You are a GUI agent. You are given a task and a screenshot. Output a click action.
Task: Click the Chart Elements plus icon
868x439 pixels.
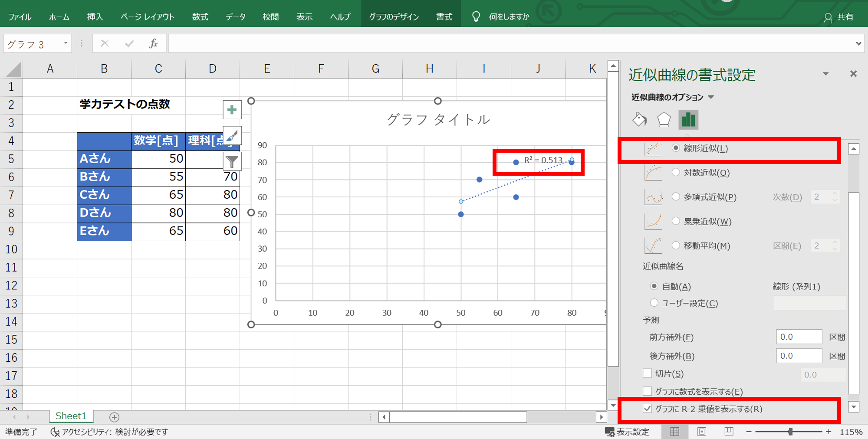232,110
